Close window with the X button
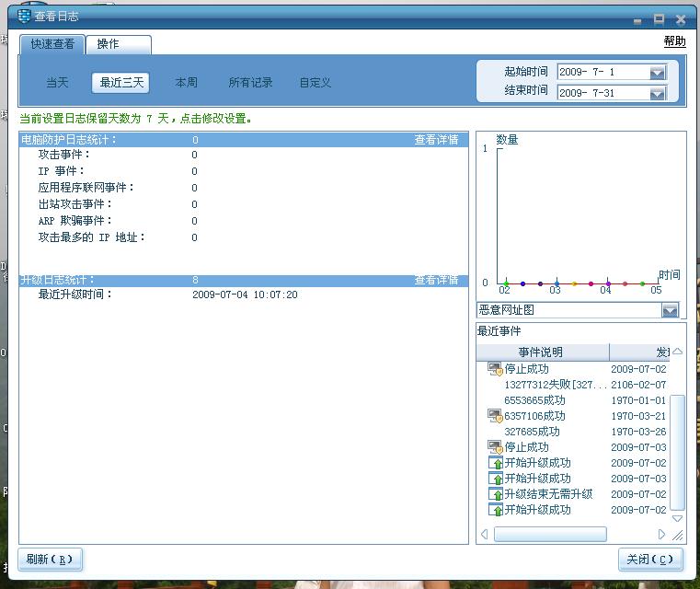The image size is (700, 589). point(681,19)
